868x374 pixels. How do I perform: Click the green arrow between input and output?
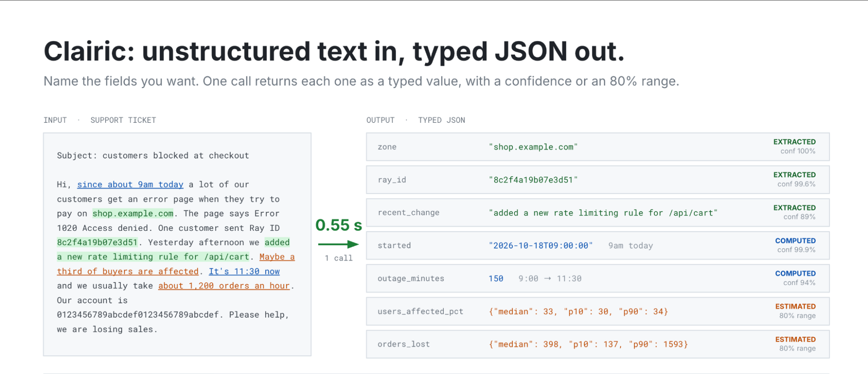coord(338,244)
